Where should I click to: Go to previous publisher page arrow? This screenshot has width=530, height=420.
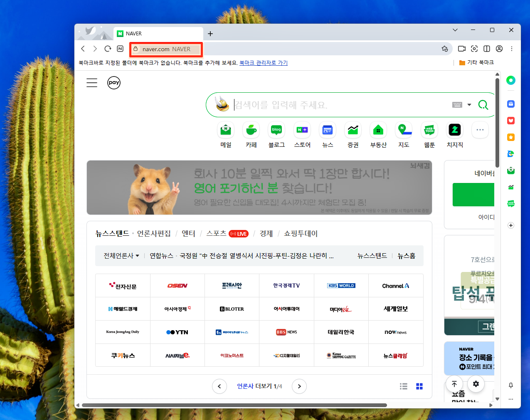pos(219,386)
